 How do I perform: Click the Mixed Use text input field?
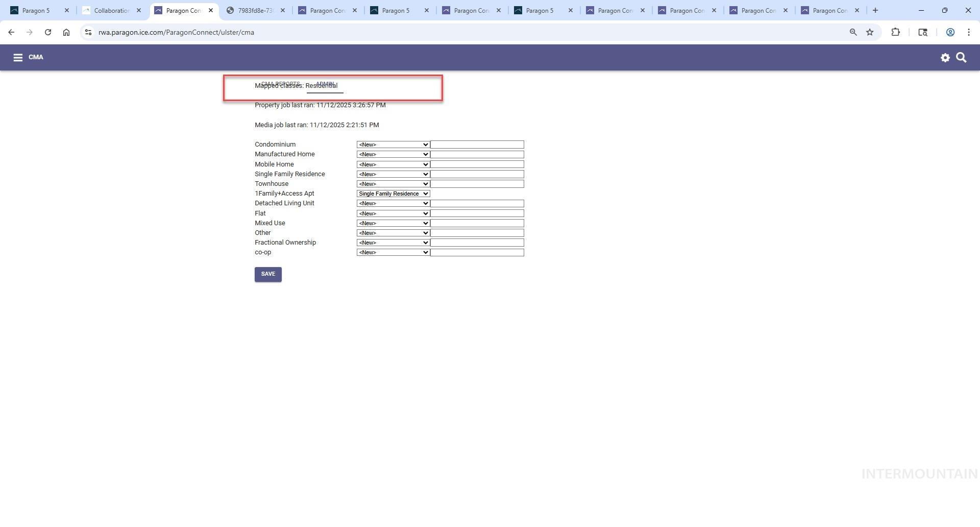pos(477,223)
